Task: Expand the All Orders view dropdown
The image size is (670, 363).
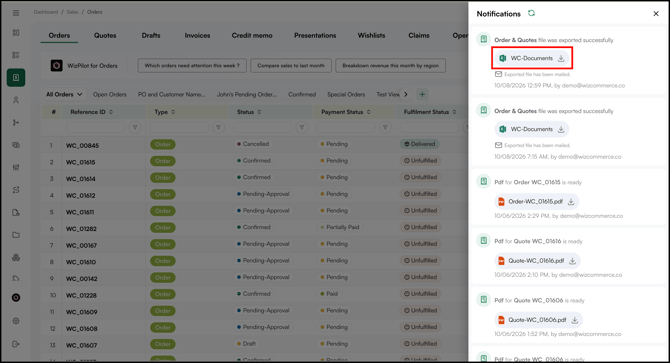Action: (64, 94)
